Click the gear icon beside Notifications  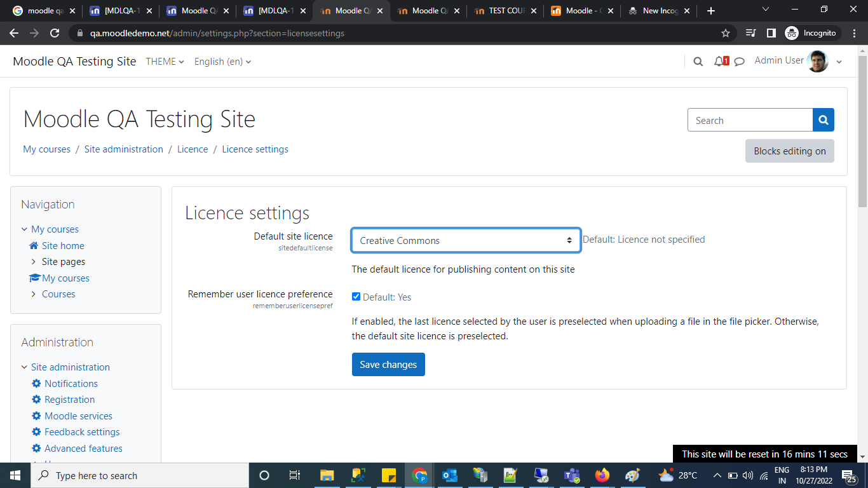[36, 384]
